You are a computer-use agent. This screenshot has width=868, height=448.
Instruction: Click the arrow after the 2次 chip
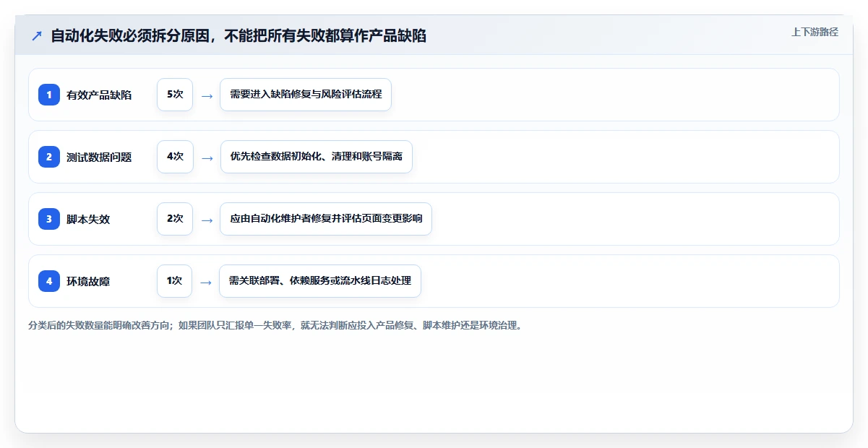pyautogui.click(x=207, y=220)
